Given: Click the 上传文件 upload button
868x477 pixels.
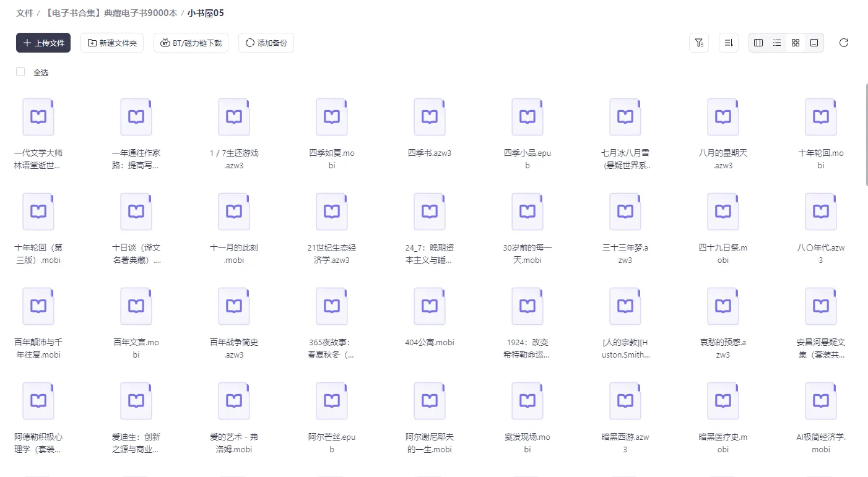Looking at the screenshot, I should 43,43.
